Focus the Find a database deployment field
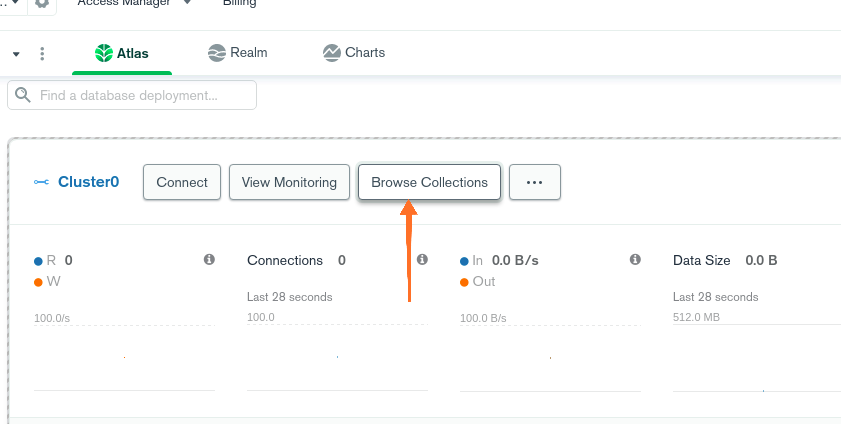This screenshot has height=424, width=841. (132, 95)
